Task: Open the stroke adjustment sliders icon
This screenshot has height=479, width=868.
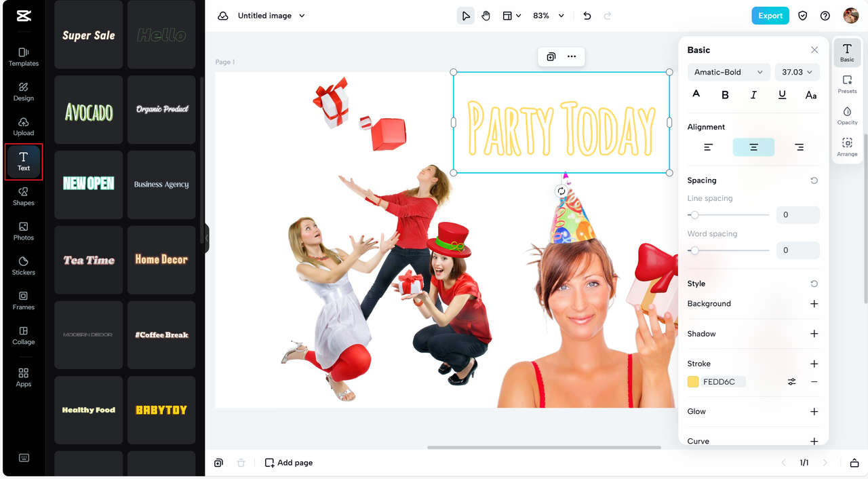Action: [792, 382]
